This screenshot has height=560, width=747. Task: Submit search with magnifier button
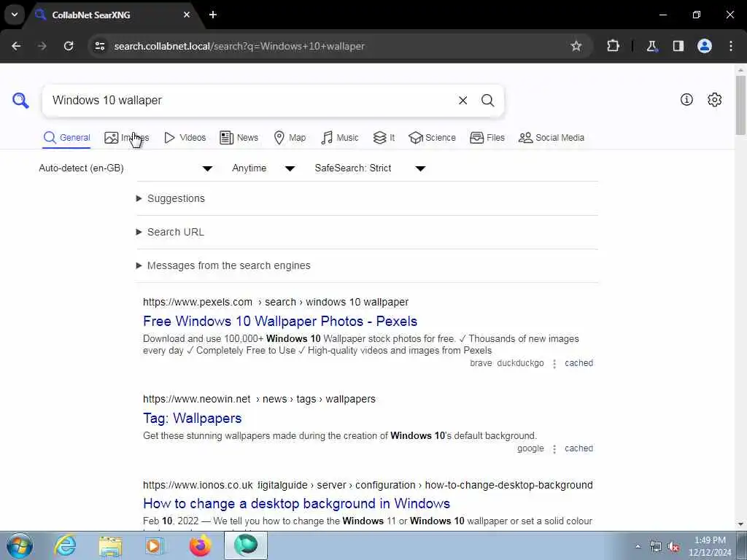pyautogui.click(x=487, y=101)
